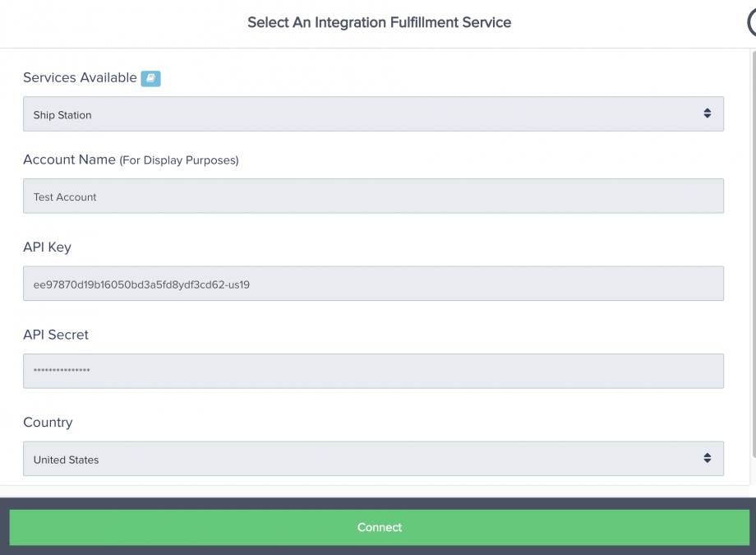Click the up-down arrows in Ship Station field
This screenshot has width=756, height=555.
click(707, 113)
